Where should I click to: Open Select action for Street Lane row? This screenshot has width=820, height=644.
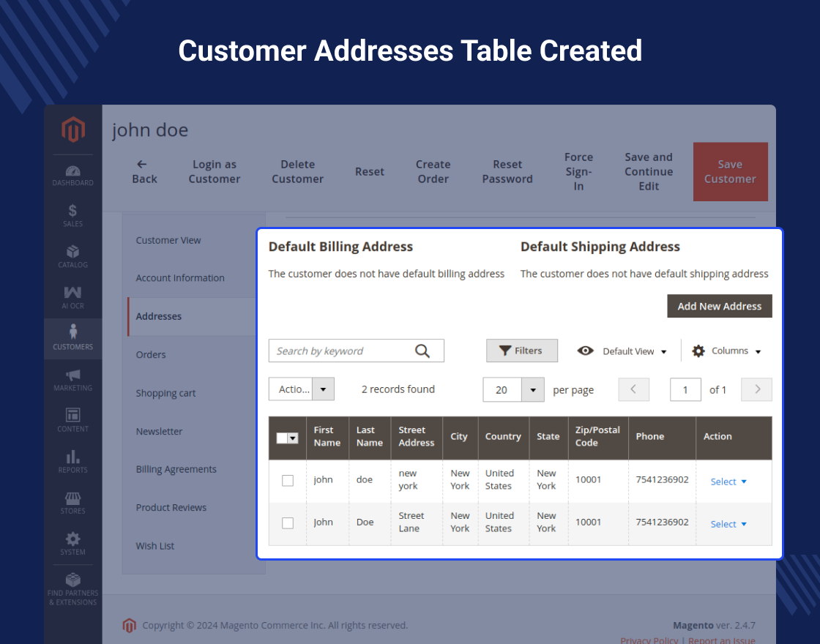tap(728, 524)
